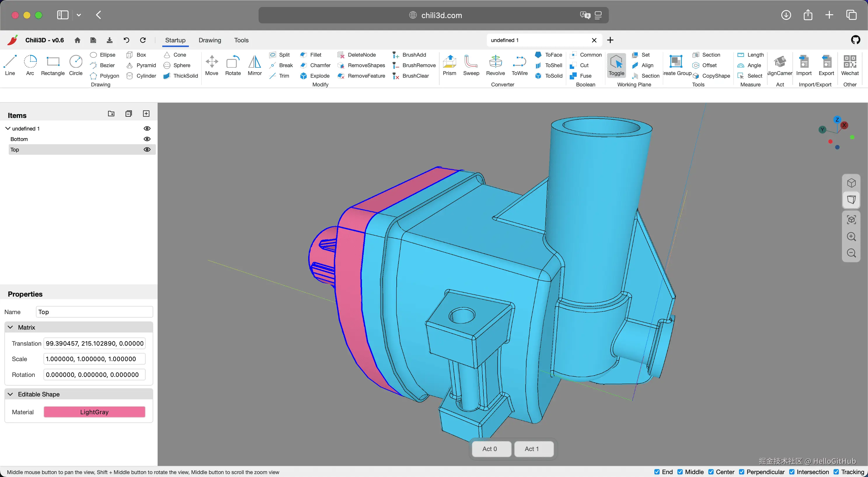Click the zoom in view icon

point(851,236)
